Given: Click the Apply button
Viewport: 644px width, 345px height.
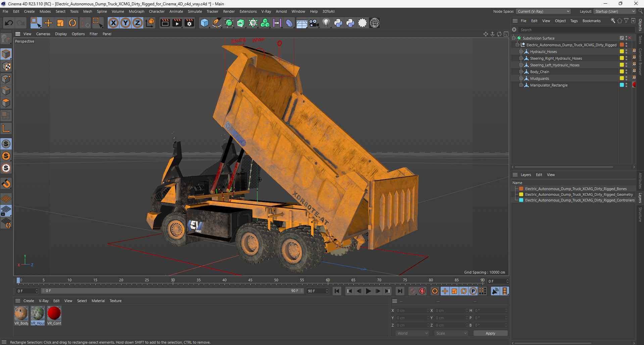Looking at the screenshot, I should click(x=490, y=333).
